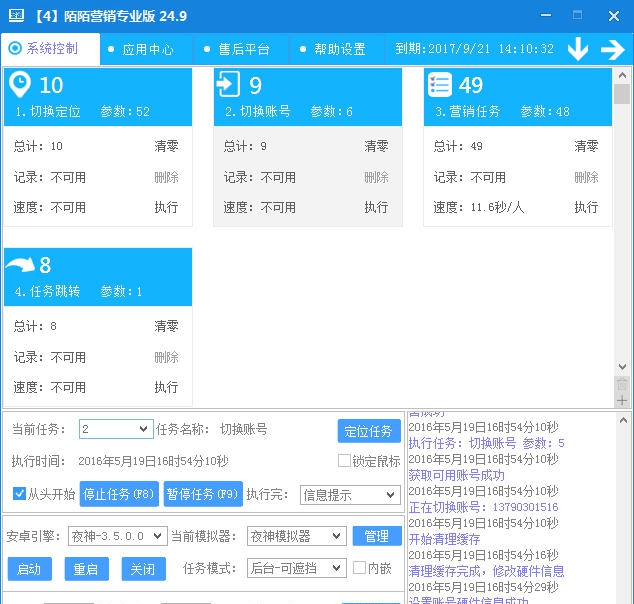Click the curved arrow icon on card 4
The height and width of the screenshot is (604, 634).
coord(20,264)
